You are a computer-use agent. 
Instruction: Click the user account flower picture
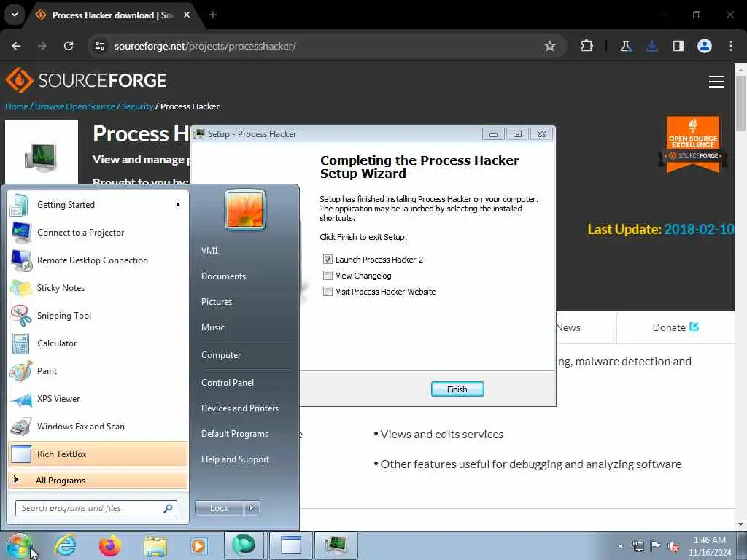coord(245,209)
